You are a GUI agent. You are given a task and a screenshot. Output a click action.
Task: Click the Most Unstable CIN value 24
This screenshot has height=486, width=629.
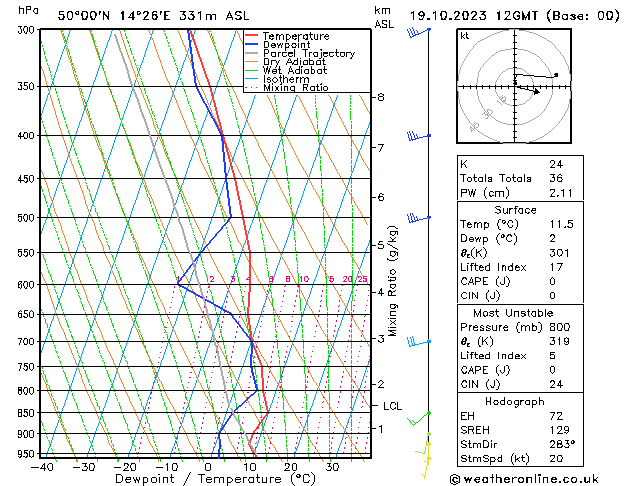point(556,384)
